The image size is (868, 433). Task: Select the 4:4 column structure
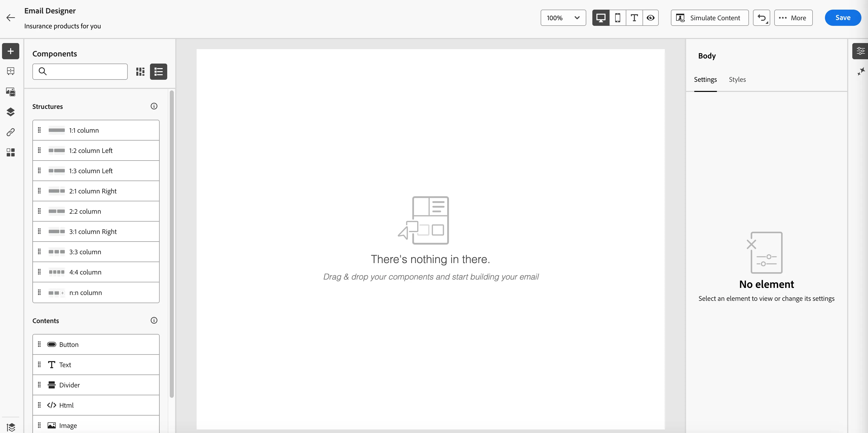tap(96, 272)
